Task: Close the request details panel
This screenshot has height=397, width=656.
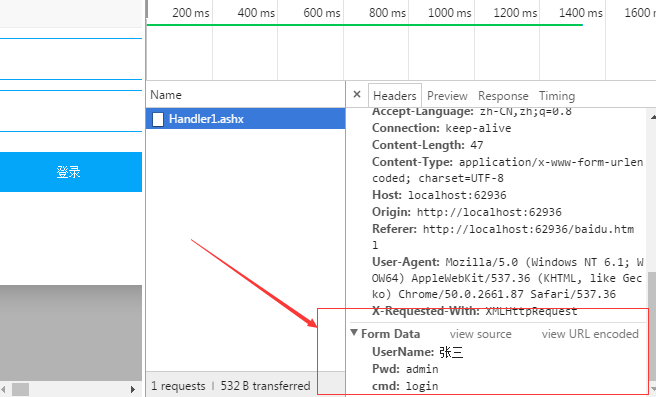Action: pos(357,95)
